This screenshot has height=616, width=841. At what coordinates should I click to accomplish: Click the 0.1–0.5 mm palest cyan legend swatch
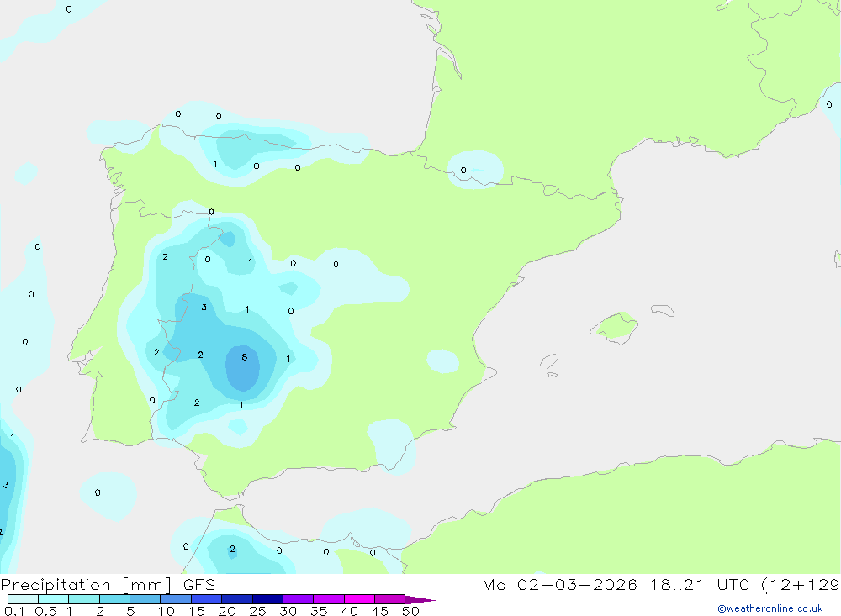point(23,599)
